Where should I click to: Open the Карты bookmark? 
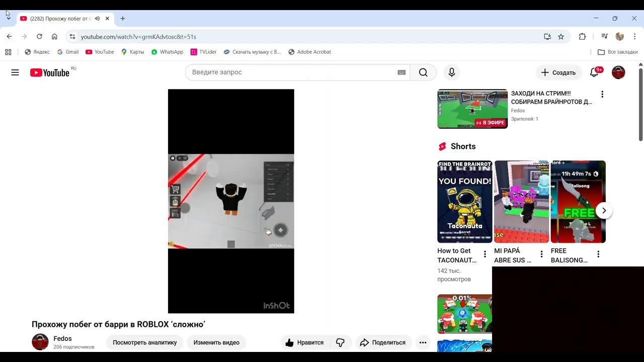pos(133,52)
